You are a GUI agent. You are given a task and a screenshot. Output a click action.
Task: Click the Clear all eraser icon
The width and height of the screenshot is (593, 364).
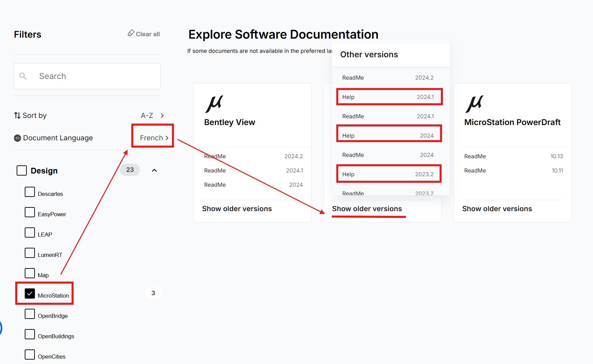pos(131,33)
